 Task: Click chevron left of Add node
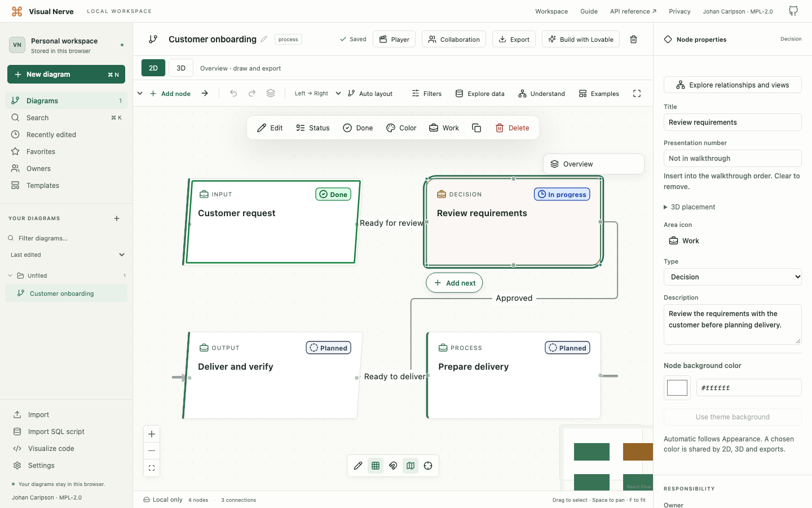(x=140, y=94)
